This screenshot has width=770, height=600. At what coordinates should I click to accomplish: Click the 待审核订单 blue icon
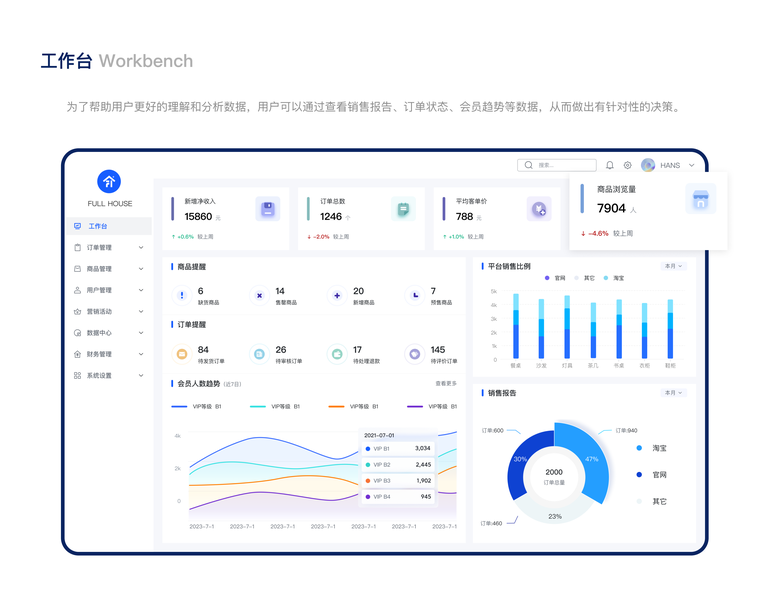tap(259, 354)
